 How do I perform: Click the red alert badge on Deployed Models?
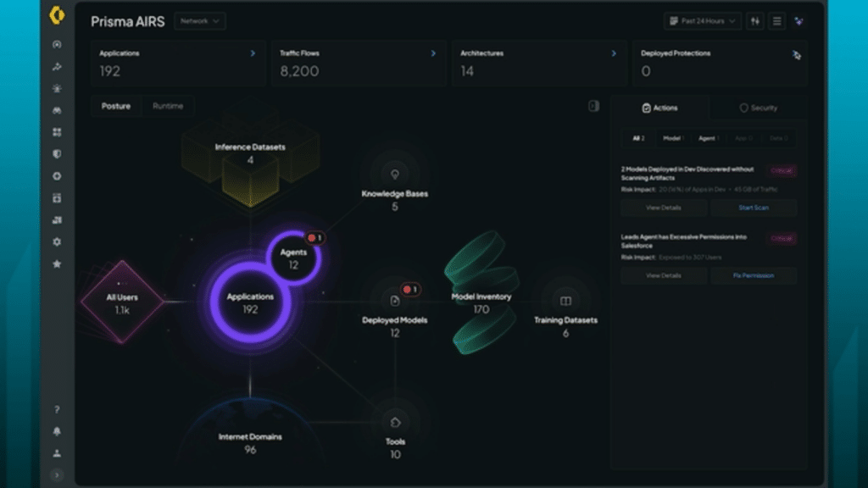click(411, 290)
